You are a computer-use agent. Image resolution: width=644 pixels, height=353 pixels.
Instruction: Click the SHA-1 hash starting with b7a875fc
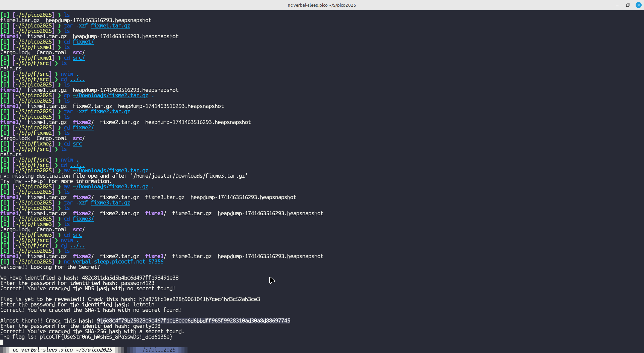click(x=200, y=299)
